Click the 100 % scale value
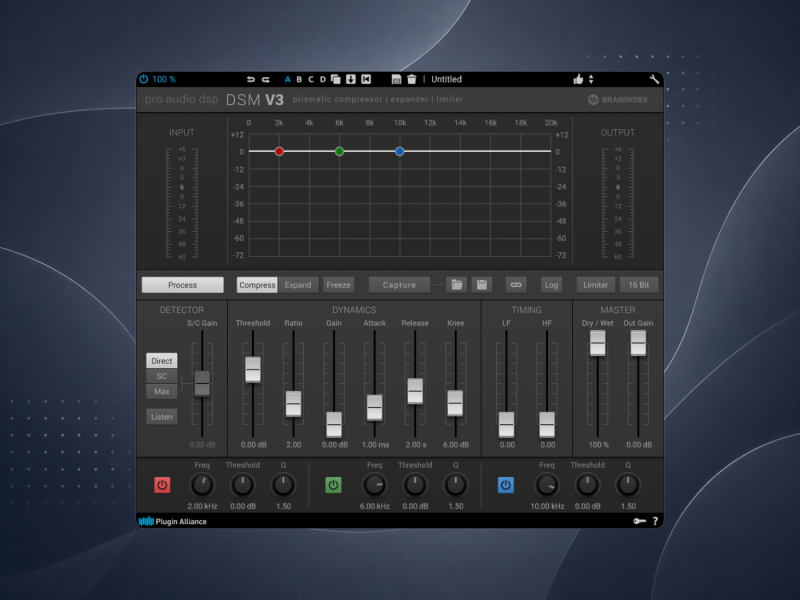Viewport: 800px width, 600px height. coord(164,79)
